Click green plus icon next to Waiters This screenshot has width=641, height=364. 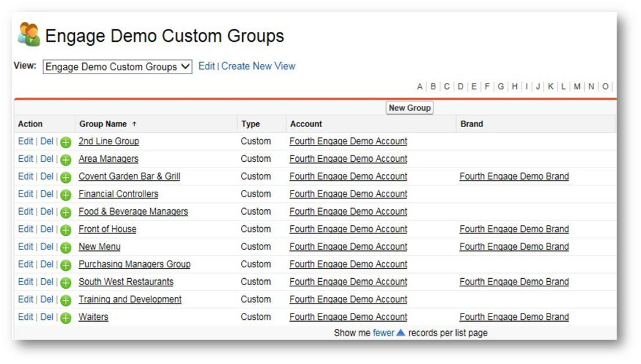coord(65,318)
